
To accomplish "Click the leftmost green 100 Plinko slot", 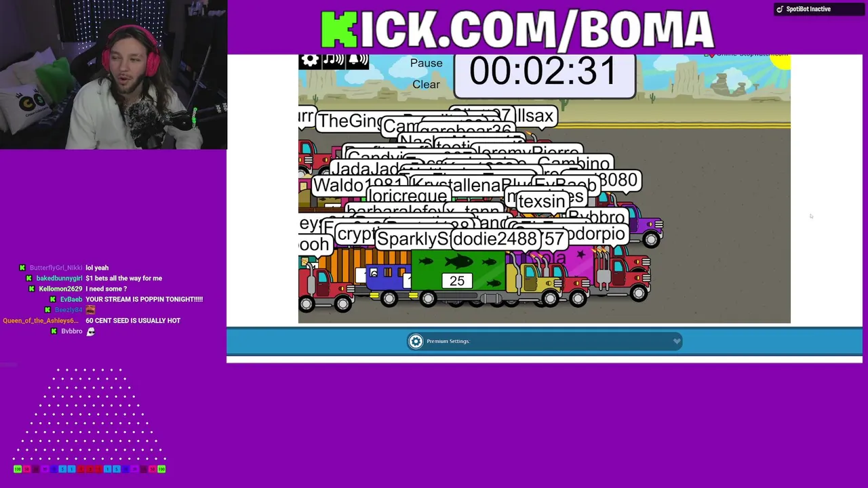I will [18, 469].
